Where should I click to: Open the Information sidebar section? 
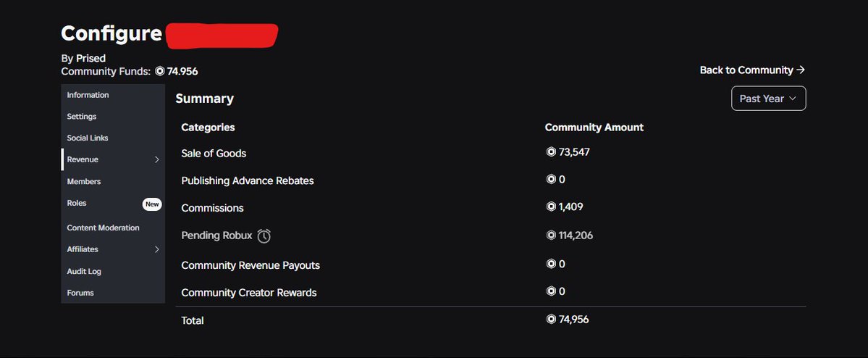pyautogui.click(x=113, y=95)
